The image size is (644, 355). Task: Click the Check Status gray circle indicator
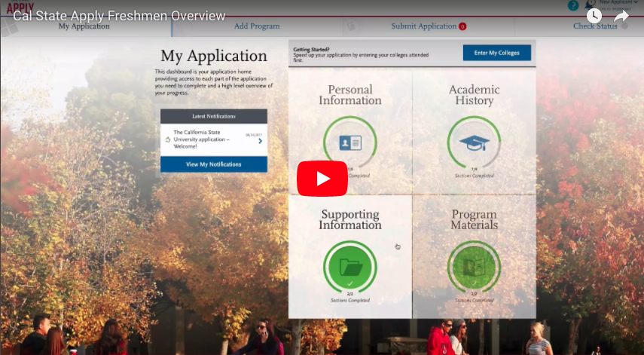pos(624,26)
